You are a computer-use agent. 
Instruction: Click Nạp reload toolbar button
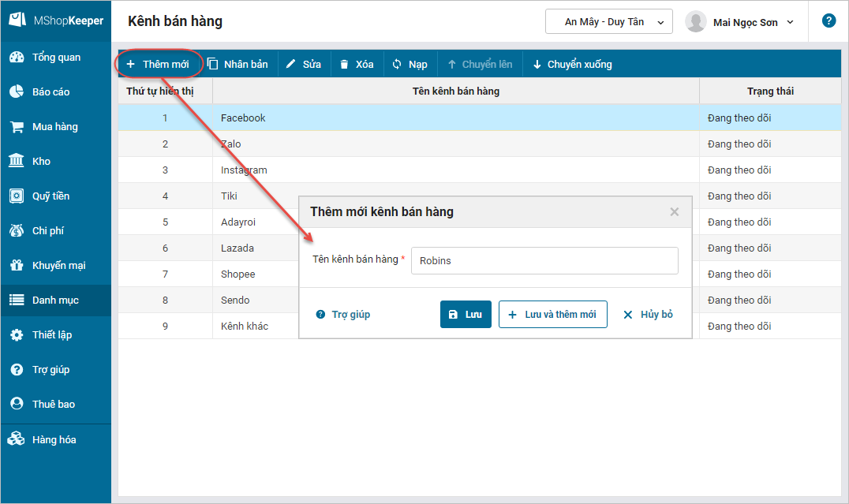coord(410,65)
